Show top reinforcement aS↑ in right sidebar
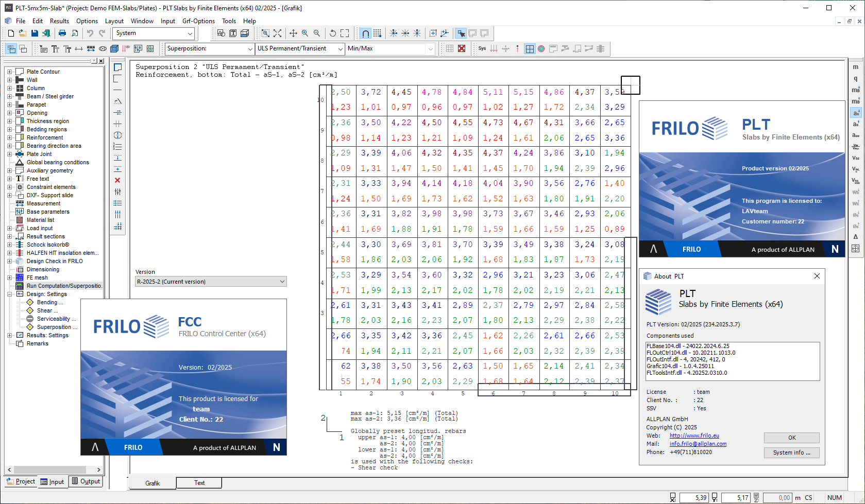Image resolution: width=865 pixels, height=504 pixels. pyautogui.click(x=855, y=124)
